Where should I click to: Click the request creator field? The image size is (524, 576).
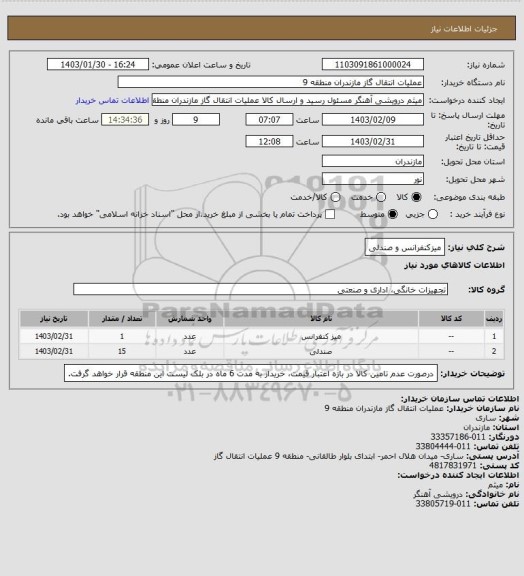[288, 100]
